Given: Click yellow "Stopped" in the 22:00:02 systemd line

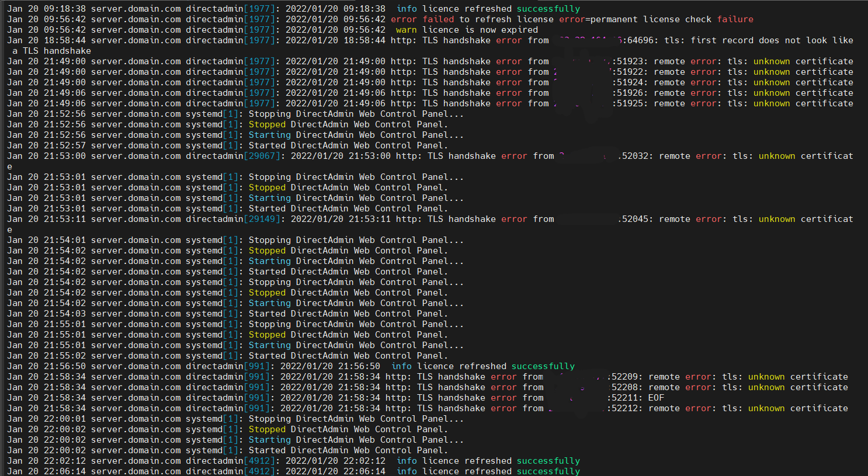Looking at the screenshot, I should pos(267,429).
